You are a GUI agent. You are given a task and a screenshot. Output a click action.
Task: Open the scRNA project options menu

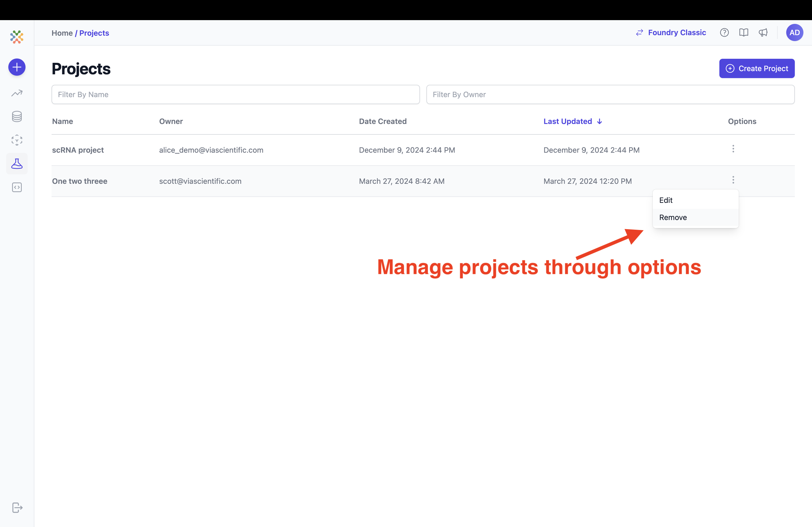[733, 149]
